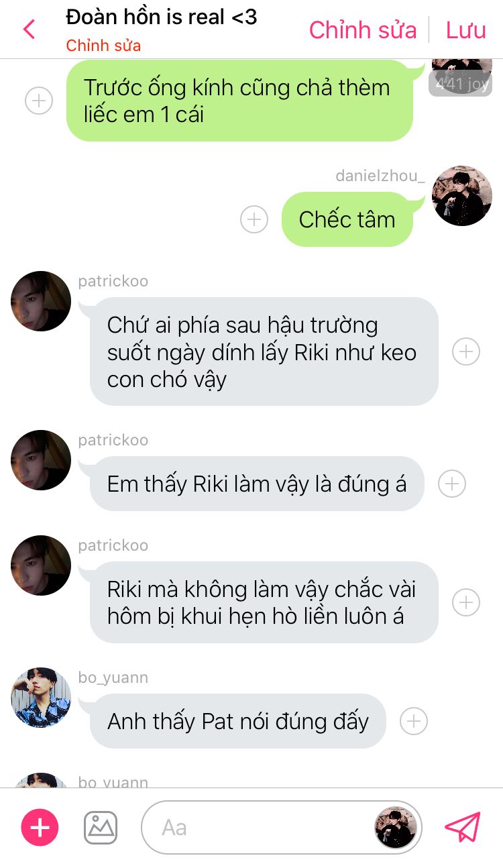Tap the pink back arrow

tap(29, 30)
